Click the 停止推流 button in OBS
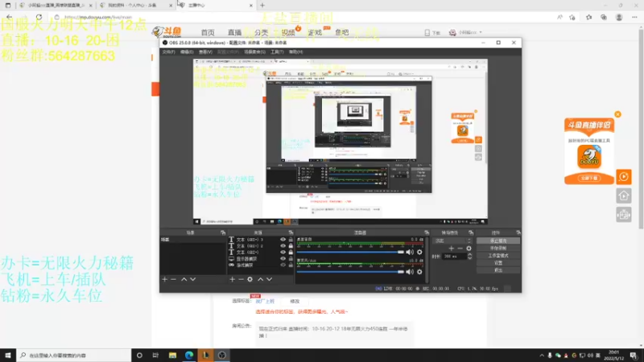Viewport: 644px width, 362px height. (x=497, y=241)
